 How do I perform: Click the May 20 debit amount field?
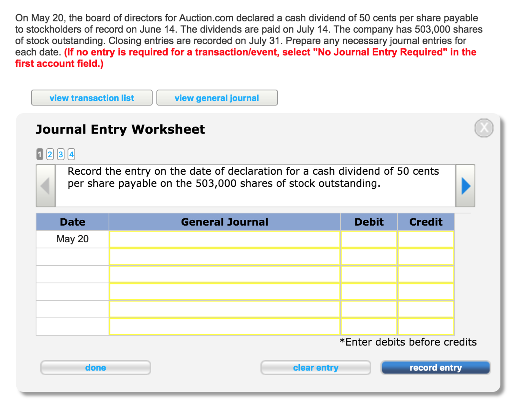pyautogui.click(x=369, y=239)
